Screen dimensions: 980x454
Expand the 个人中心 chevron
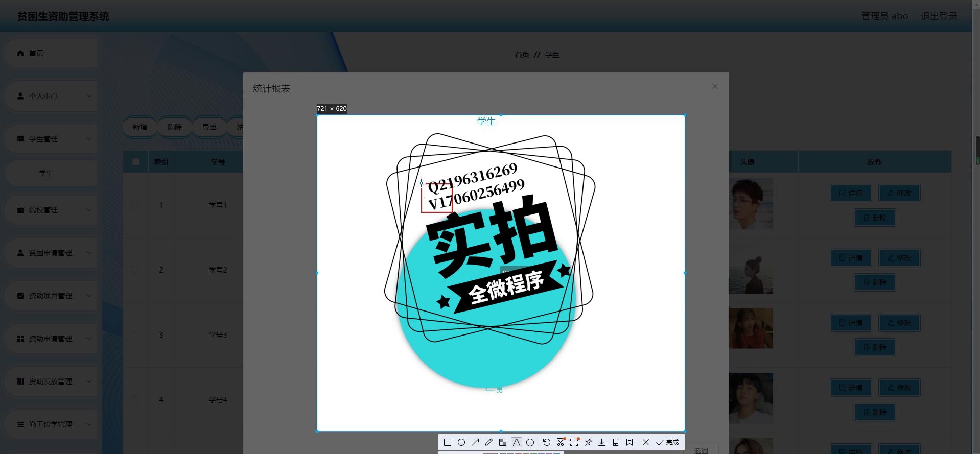tap(89, 96)
